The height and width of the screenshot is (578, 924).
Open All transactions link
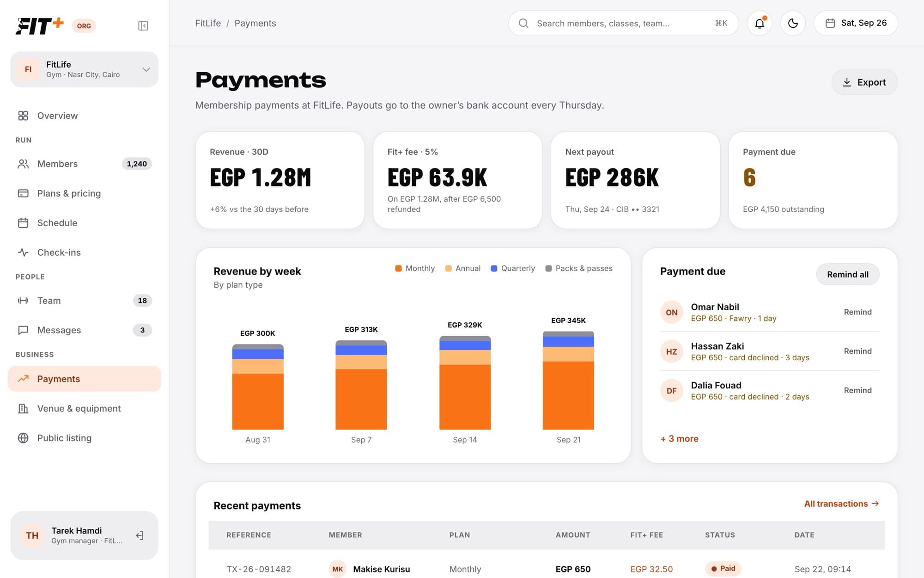[841, 504]
